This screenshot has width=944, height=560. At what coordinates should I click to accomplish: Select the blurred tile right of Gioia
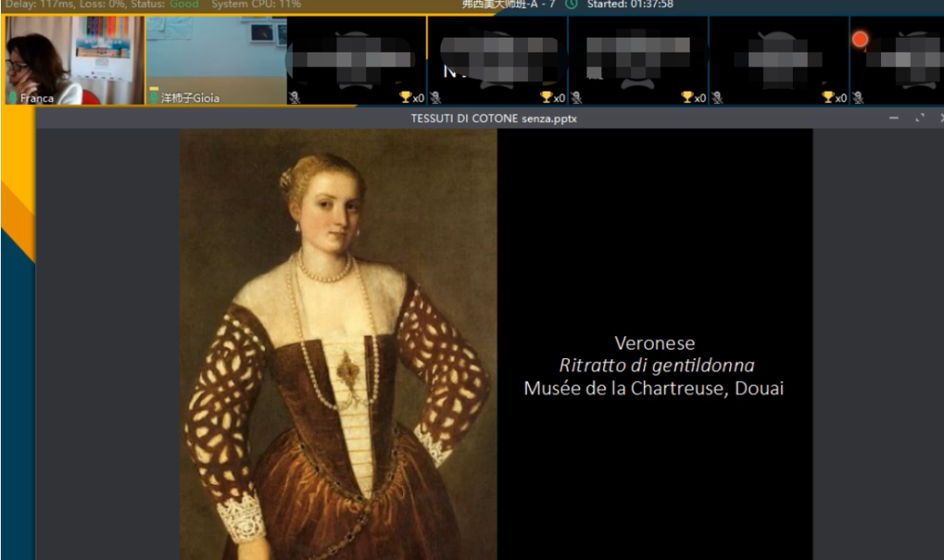click(x=357, y=60)
